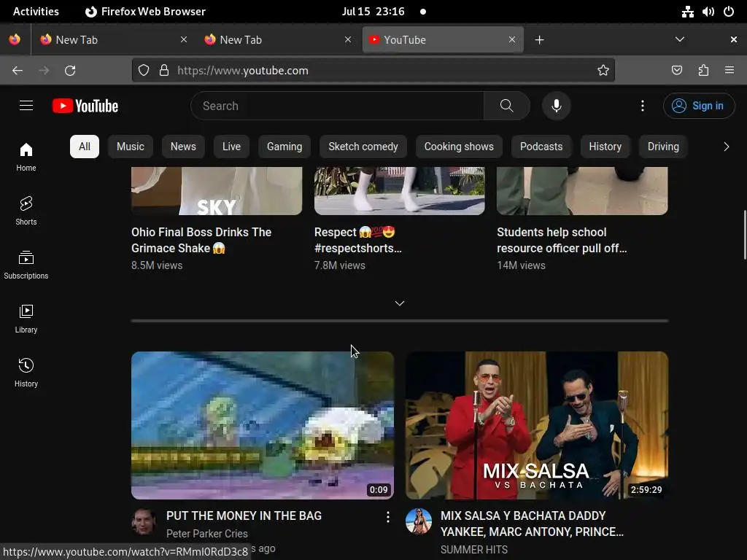Click the YouTube logo
Viewport: 747px width, 560px height.
[x=85, y=106]
